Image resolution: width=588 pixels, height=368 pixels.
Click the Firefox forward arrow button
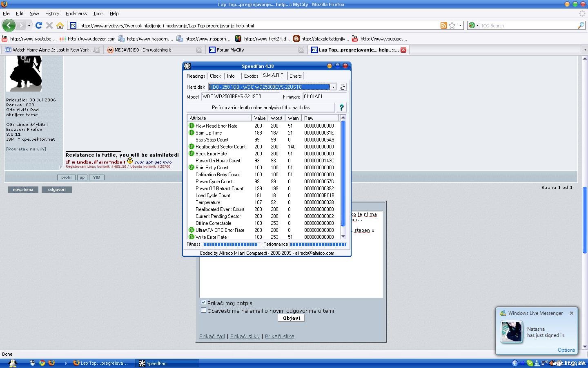(x=21, y=25)
